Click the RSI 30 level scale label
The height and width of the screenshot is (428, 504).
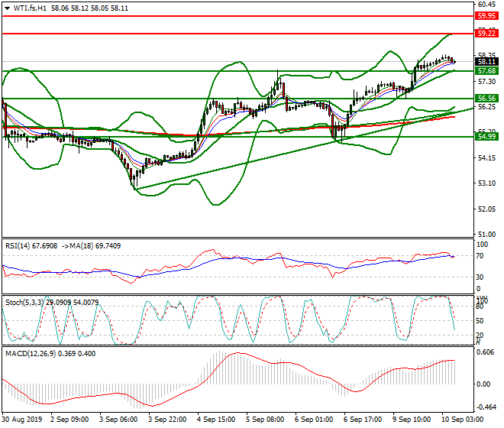tap(480, 277)
